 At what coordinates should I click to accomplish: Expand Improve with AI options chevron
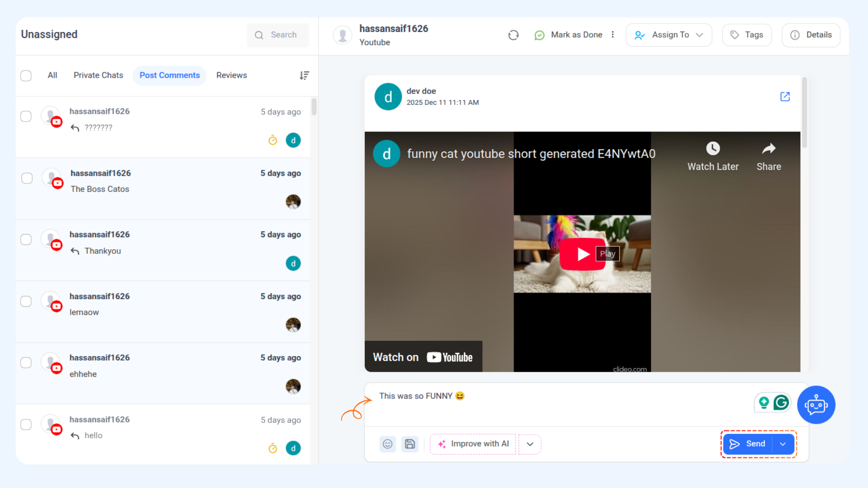pos(530,444)
